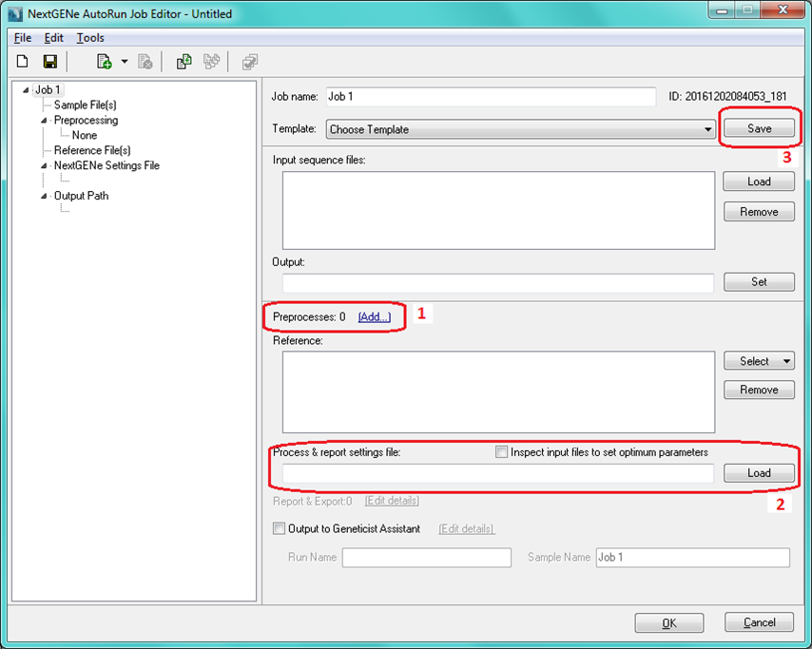812x649 pixels.
Task: Select None under Preprocessing
Action: click(x=85, y=135)
